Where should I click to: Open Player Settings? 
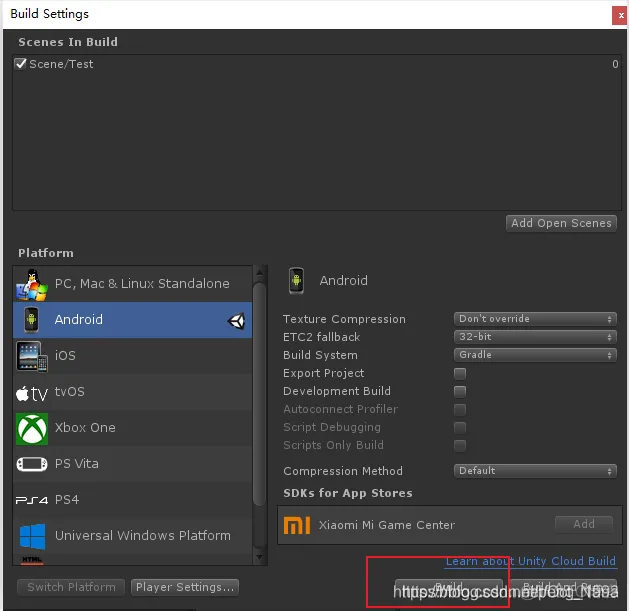pyautogui.click(x=185, y=587)
